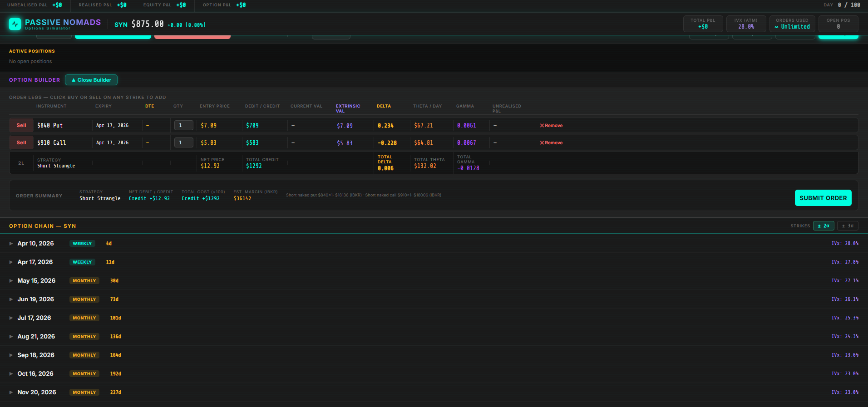The height and width of the screenshot is (407, 868).
Task: Click the total credit $1292 value
Action: point(254,166)
